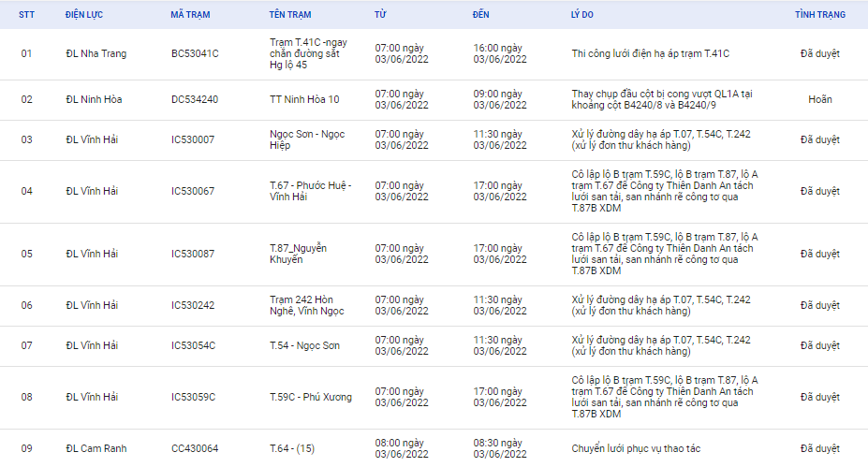Click the ĐẾN column header

(480, 15)
